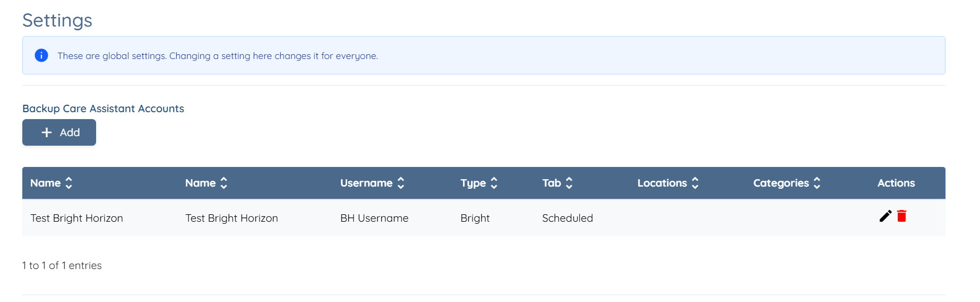Viewport: 980px width, 302px height.
Task: Sort by the Username column arrows
Action: coord(401,183)
